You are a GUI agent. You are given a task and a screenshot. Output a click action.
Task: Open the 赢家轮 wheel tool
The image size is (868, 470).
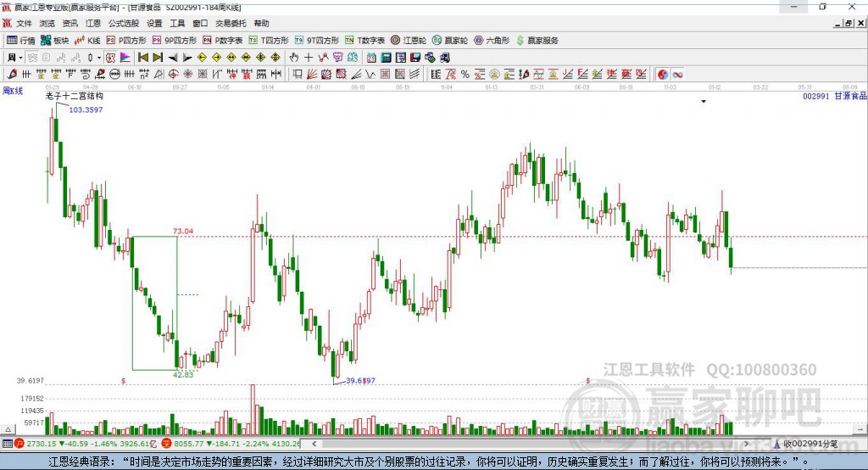(450, 41)
